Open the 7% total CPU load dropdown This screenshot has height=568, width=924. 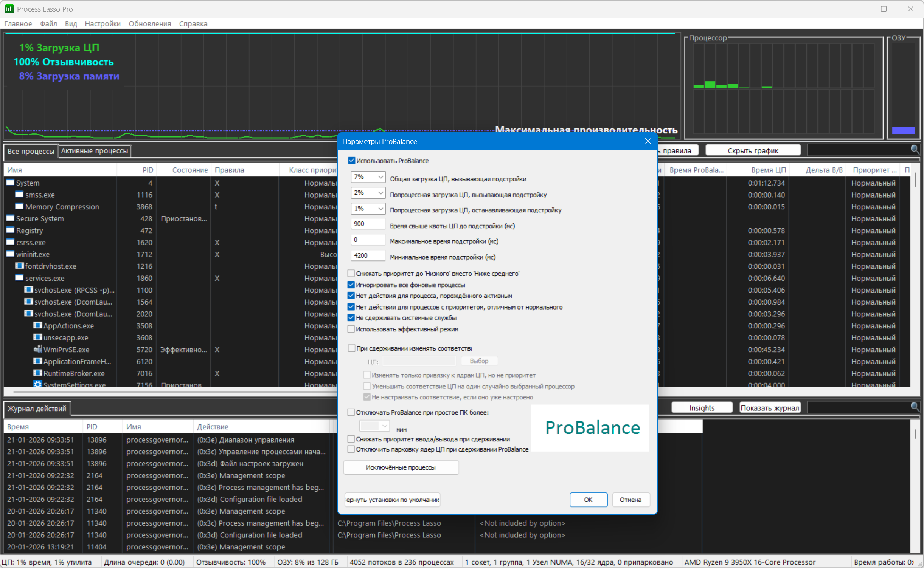pos(368,177)
